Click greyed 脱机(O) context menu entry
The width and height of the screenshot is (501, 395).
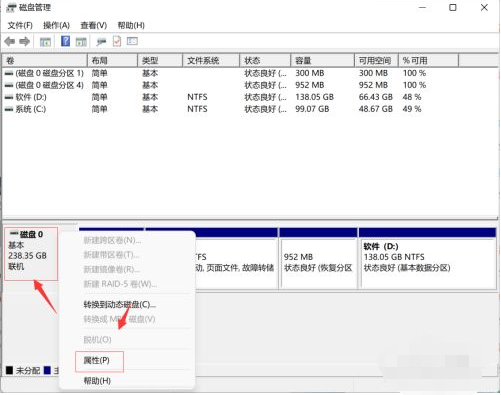tap(97, 340)
